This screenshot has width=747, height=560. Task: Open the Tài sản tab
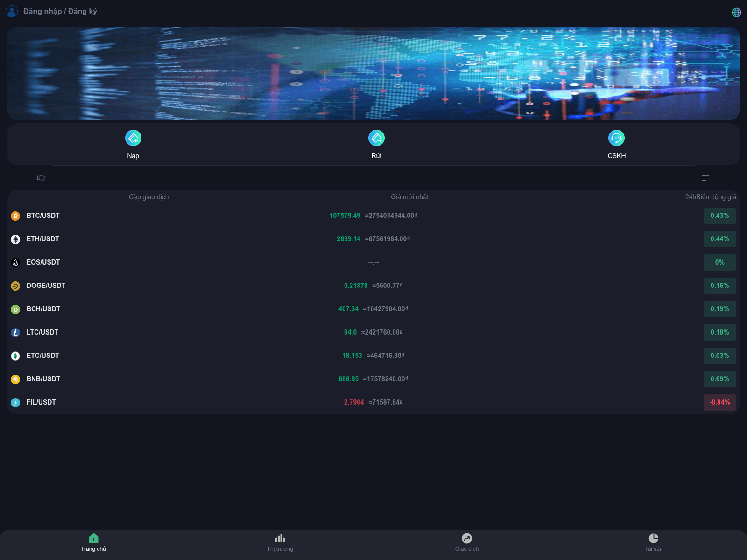[653, 542]
